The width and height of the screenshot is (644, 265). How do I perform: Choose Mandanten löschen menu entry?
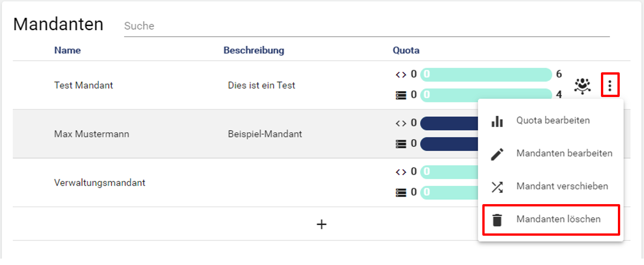click(558, 219)
